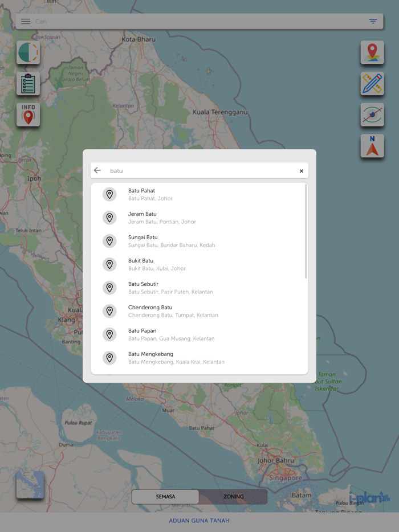Clear the 'batu' search text with the X
Viewport: 399px width, 532px height.
301,171
